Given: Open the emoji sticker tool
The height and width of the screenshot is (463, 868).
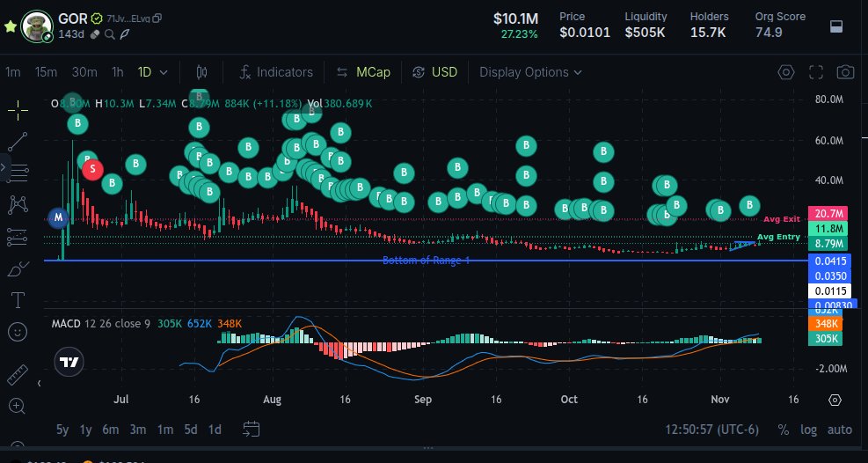Looking at the screenshot, I should [x=18, y=333].
